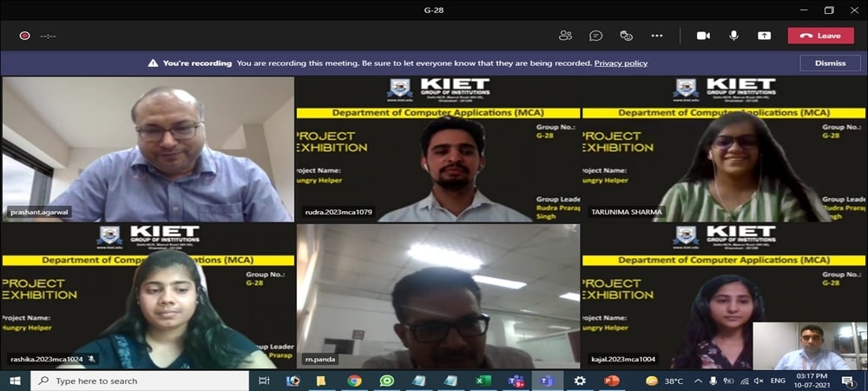Open Google Chrome from the taskbar
This screenshot has height=391, width=868.
[354, 381]
